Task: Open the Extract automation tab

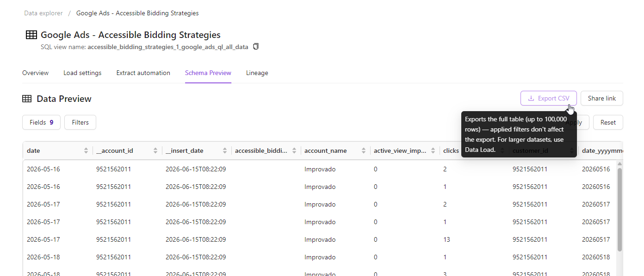Action: pyautogui.click(x=143, y=73)
